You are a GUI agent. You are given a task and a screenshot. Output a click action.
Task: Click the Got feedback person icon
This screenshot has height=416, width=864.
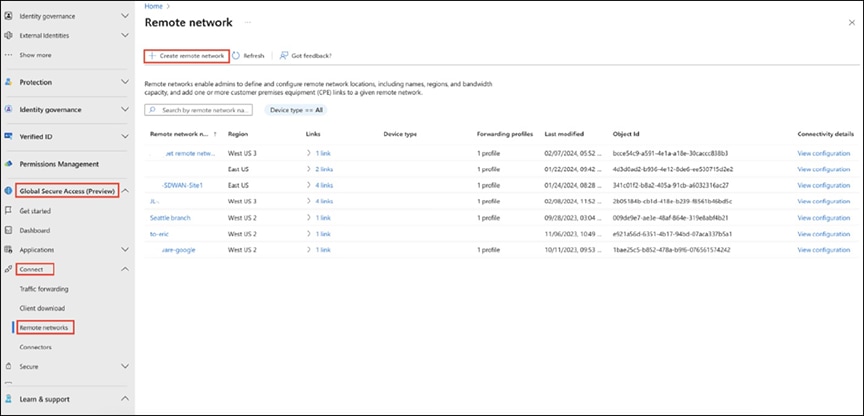(283, 56)
